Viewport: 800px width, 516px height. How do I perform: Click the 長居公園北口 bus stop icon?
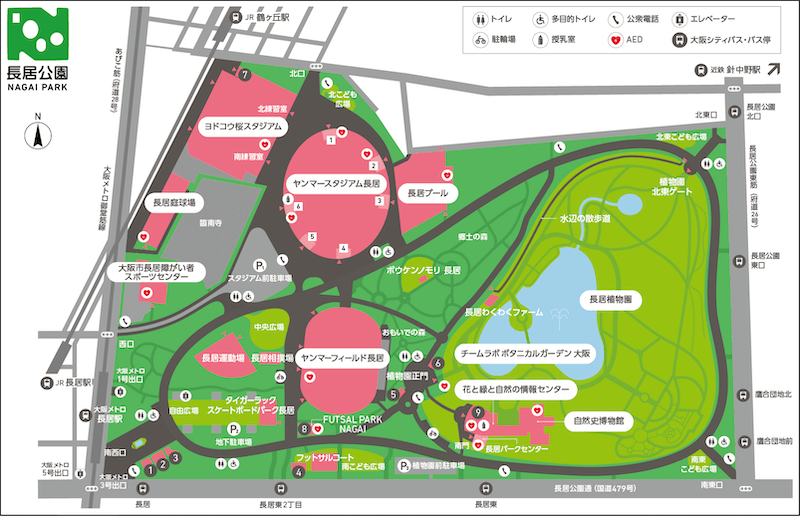click(734, 111)
